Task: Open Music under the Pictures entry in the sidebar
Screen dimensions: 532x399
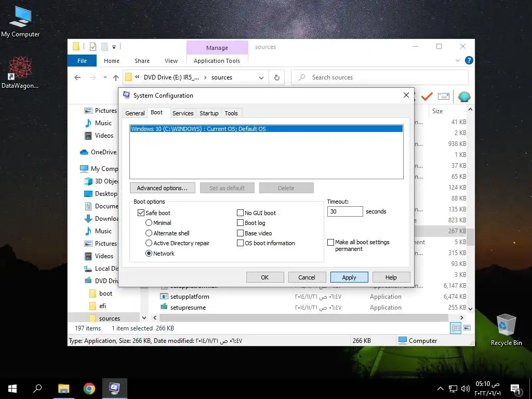Action: pos(103,123)
